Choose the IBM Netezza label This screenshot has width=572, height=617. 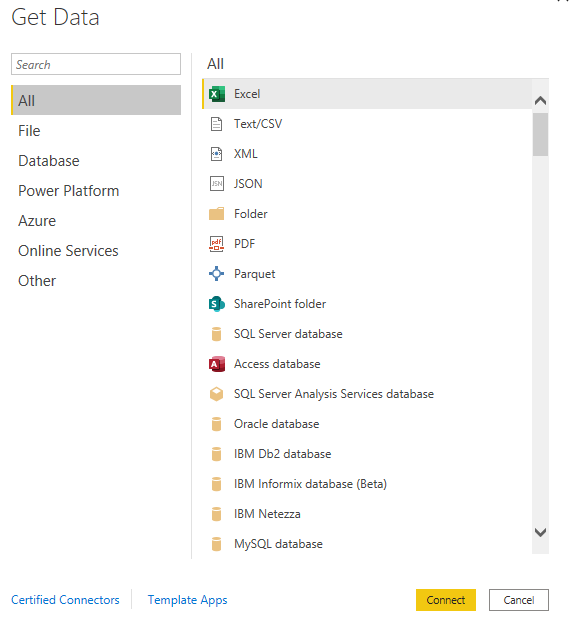267,514
